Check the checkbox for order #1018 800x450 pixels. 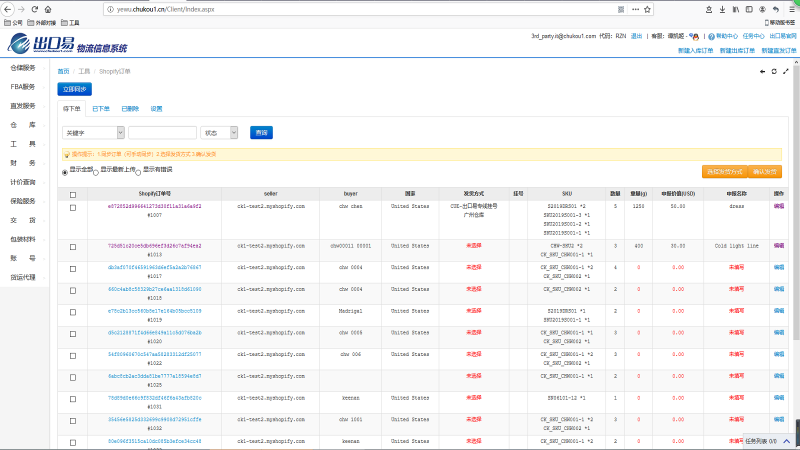[x=73, y=290]
